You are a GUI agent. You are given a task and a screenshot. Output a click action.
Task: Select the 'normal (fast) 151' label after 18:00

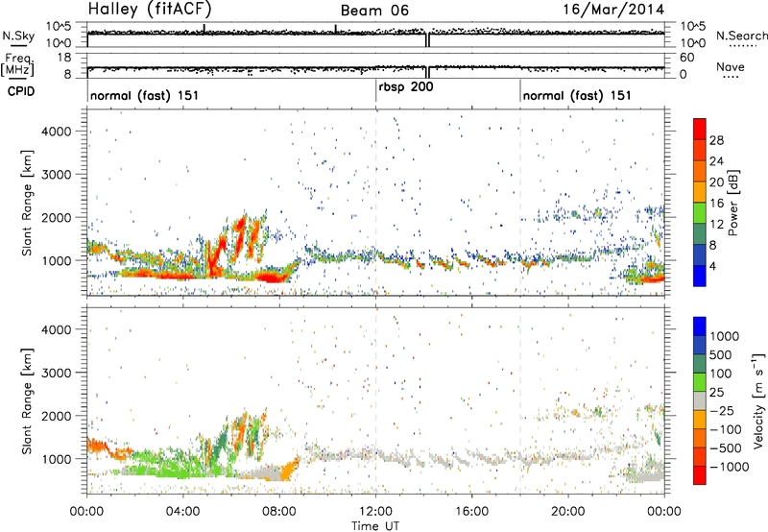click(577, 95)
